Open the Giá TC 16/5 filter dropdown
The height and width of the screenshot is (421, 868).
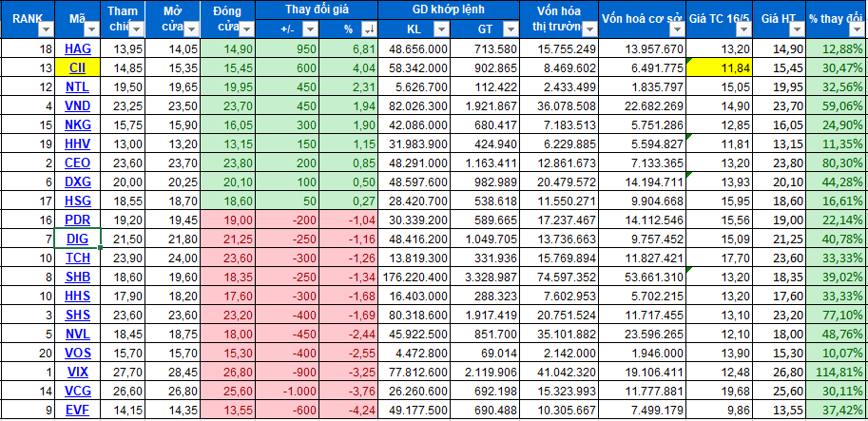[743, 29]
